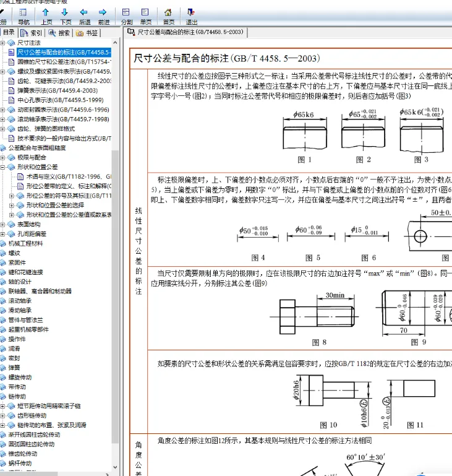The width and height of the screenshot is (452, 476).
Task: Click the book icon beside 弹簧 chapter
Action: tap(3, 368)
